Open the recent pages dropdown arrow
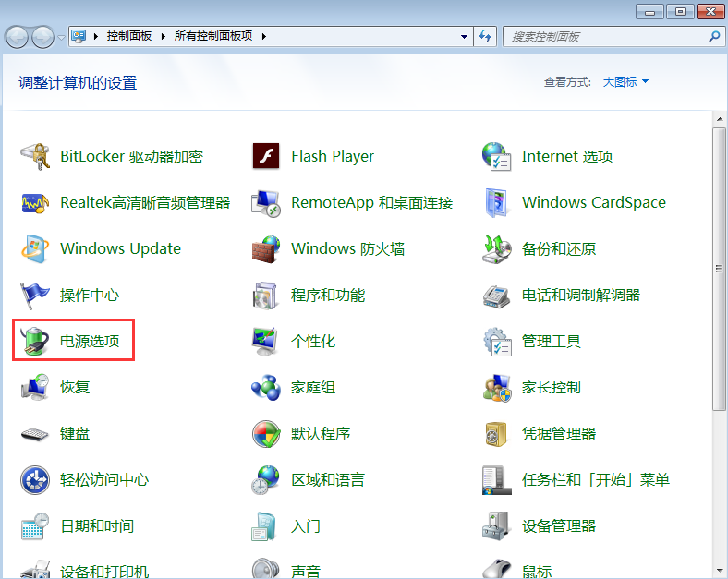Image resolution: width=728 pixels, height=579 pixels. click(61, 37)
